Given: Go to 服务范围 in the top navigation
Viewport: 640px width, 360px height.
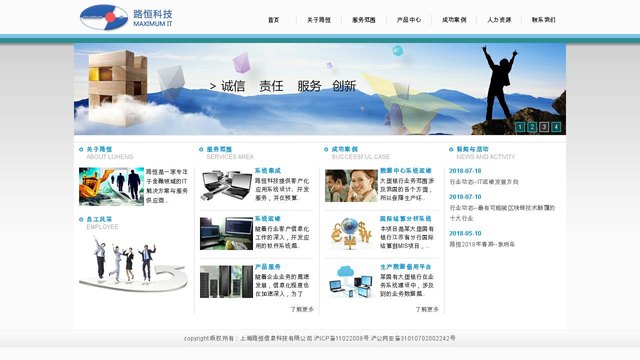Looking at the screenshot, I should pos(364,20).
